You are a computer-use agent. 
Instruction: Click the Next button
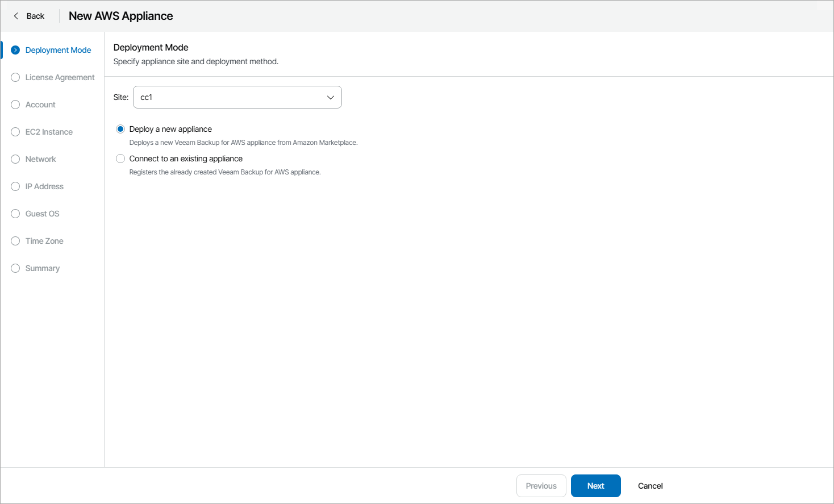coord(595,486)
